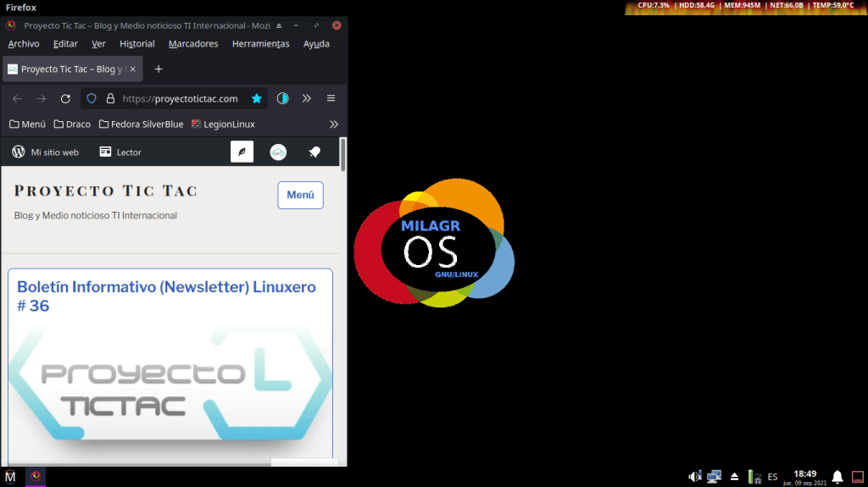Image resolution: width=868 pixels, height=487 pixels.
Task: Open tracking protection shield info
Action: 92,98
